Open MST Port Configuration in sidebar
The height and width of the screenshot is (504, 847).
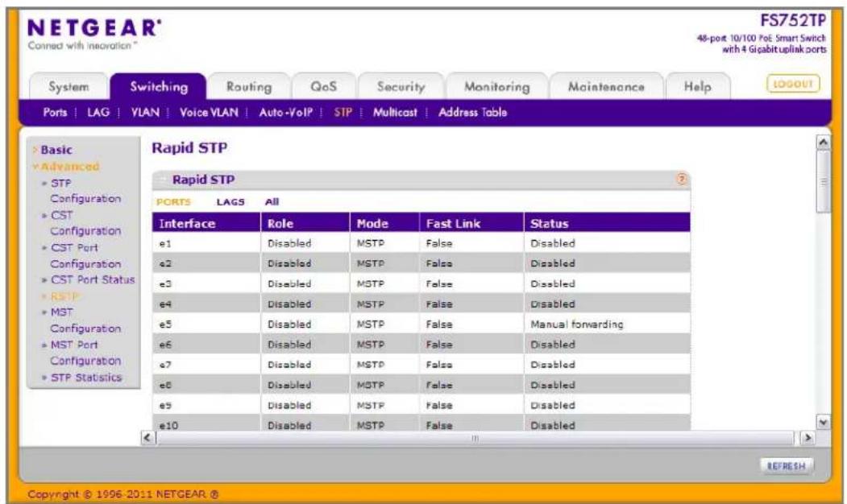85,353
